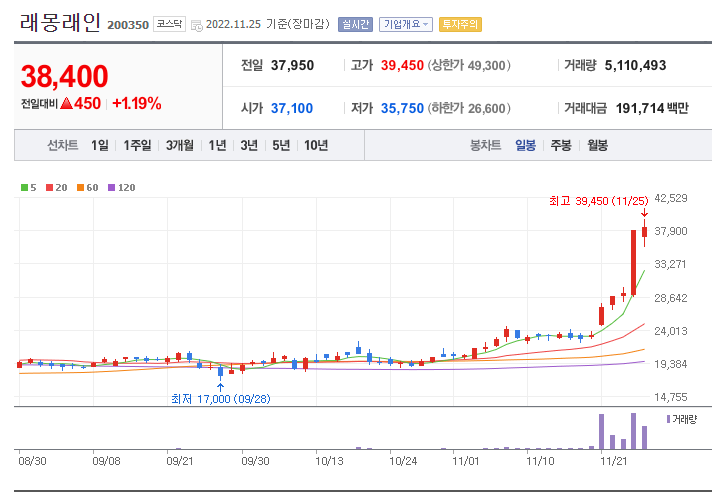Click the 실시간 real-time badge
Screen dimensions: 712x492
coord(355,25)
